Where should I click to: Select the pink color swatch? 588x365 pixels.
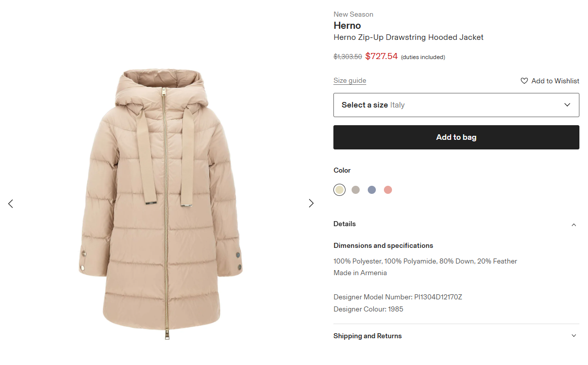pos(388,190)
